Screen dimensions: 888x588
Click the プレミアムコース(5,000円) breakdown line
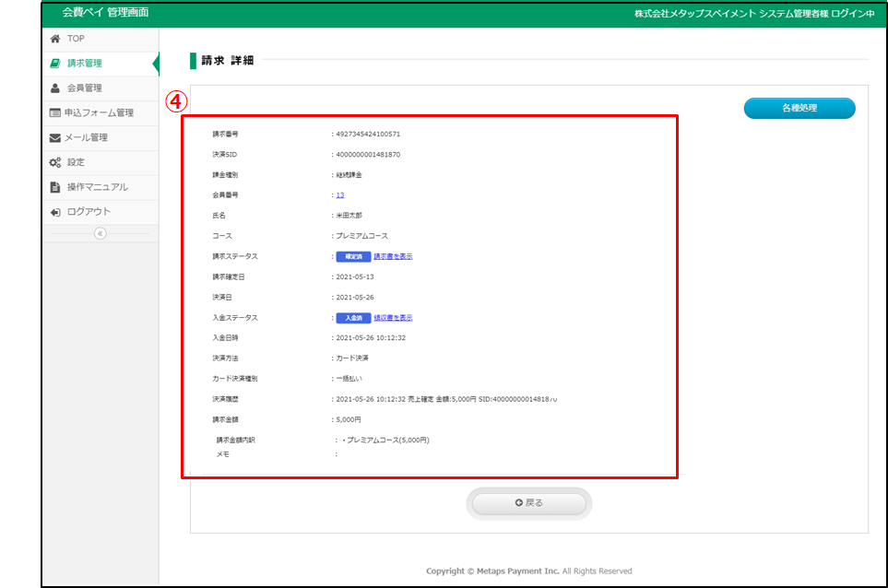385,440
